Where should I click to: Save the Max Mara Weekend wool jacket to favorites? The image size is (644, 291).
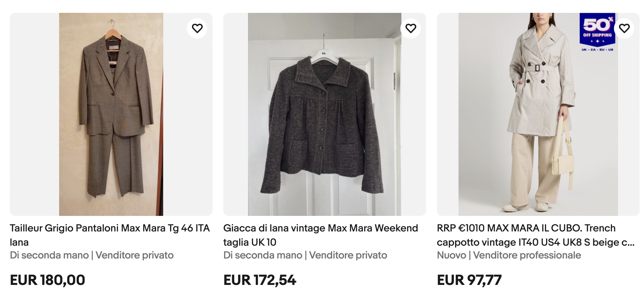411,28
